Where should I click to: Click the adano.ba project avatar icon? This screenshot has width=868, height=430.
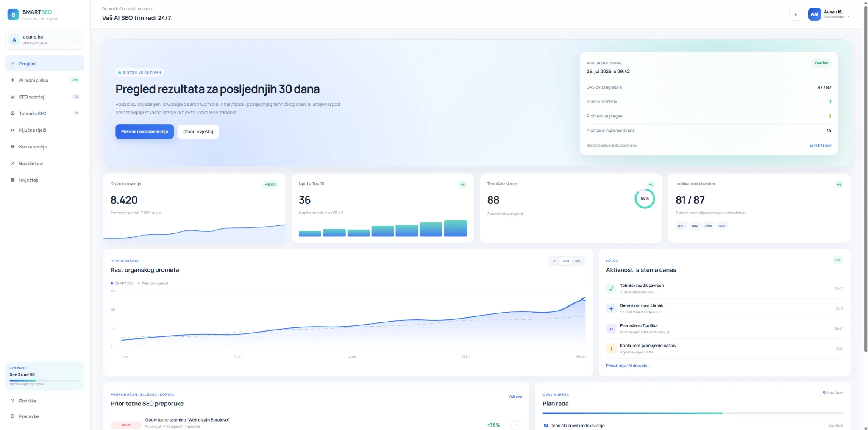point(14,40)
